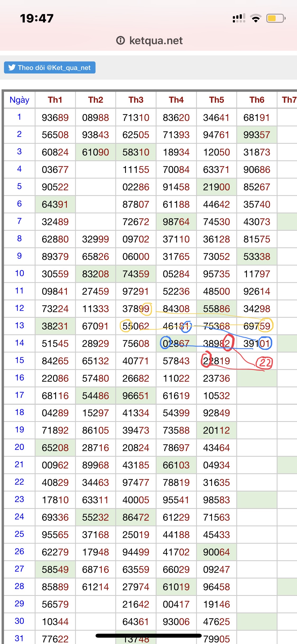Tap the green cell 64391

[55, 204]
